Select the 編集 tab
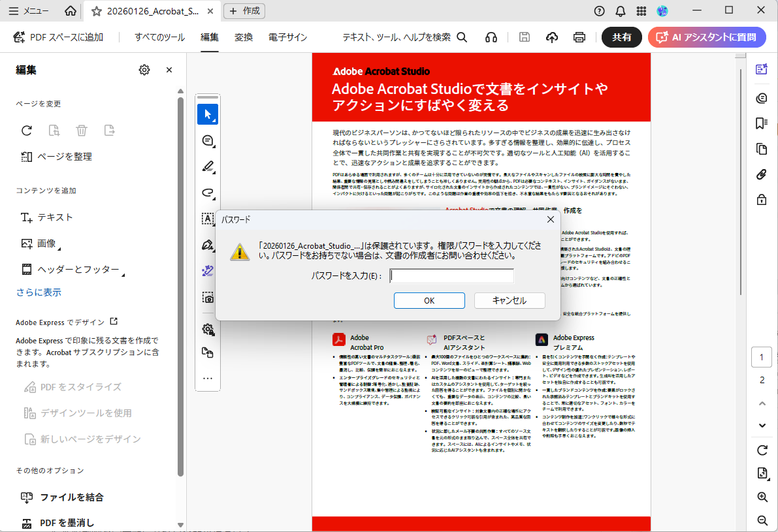Image resolution: width=778 pixels, height=532 pixels. (210, 37)
